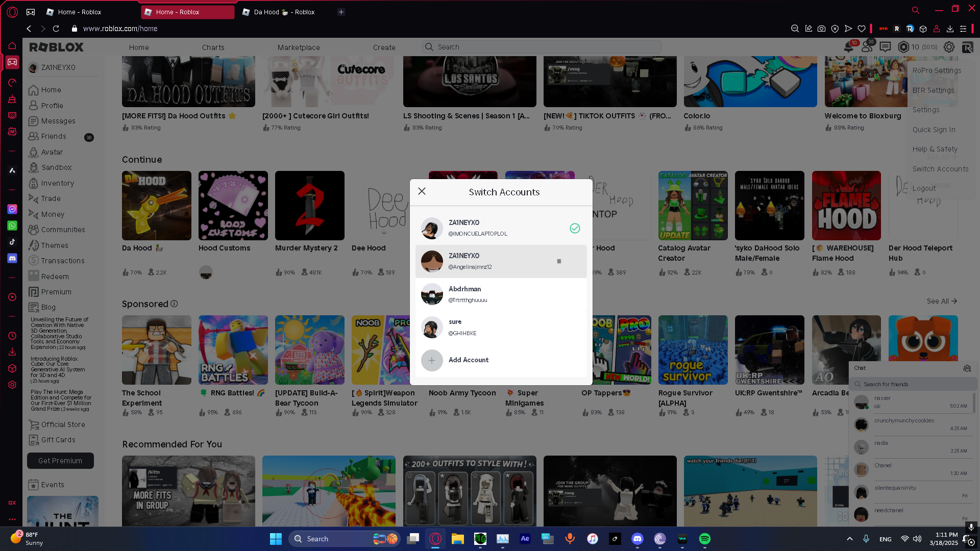Launch Spotify from the taskbar
This screenshot has height=551, width=980.
(704, 539)
